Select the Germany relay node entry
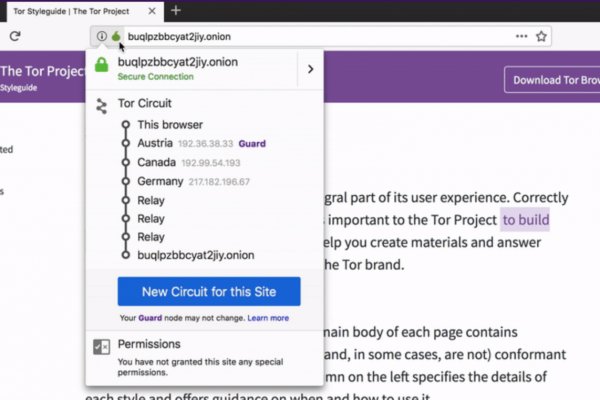 point(161,181)
